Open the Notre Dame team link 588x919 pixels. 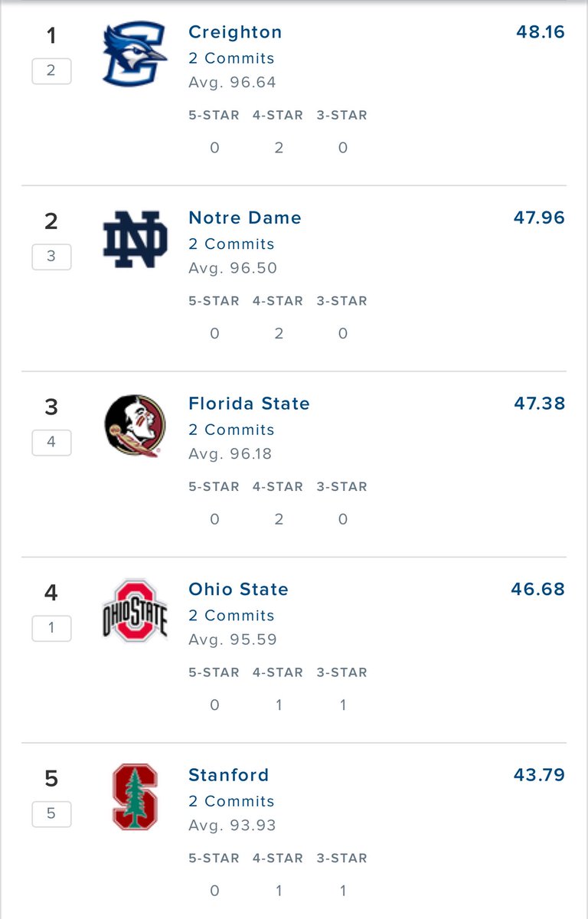pyautogui.click(x=245, y=217)
